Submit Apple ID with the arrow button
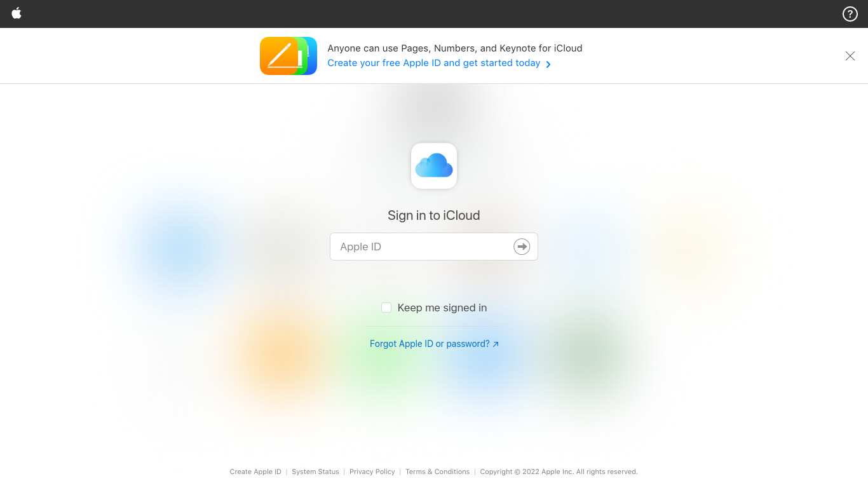 click(522, 247)
